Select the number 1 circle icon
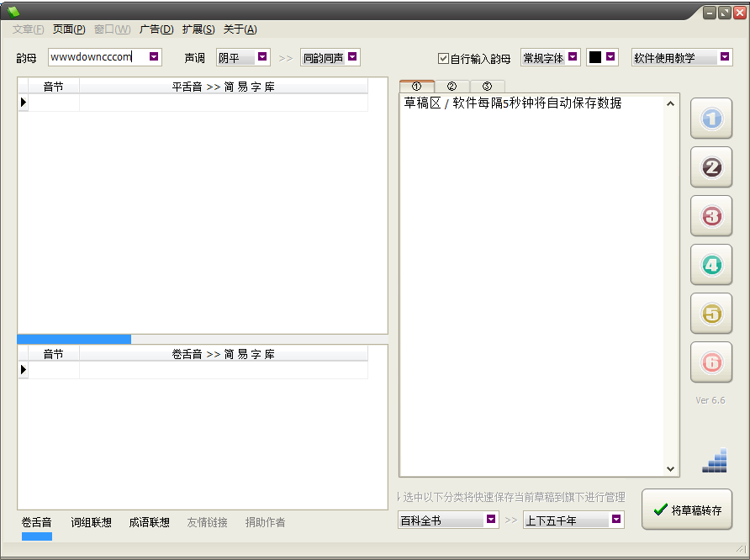Viewport: 750px width, 560px height. (710, 119)
